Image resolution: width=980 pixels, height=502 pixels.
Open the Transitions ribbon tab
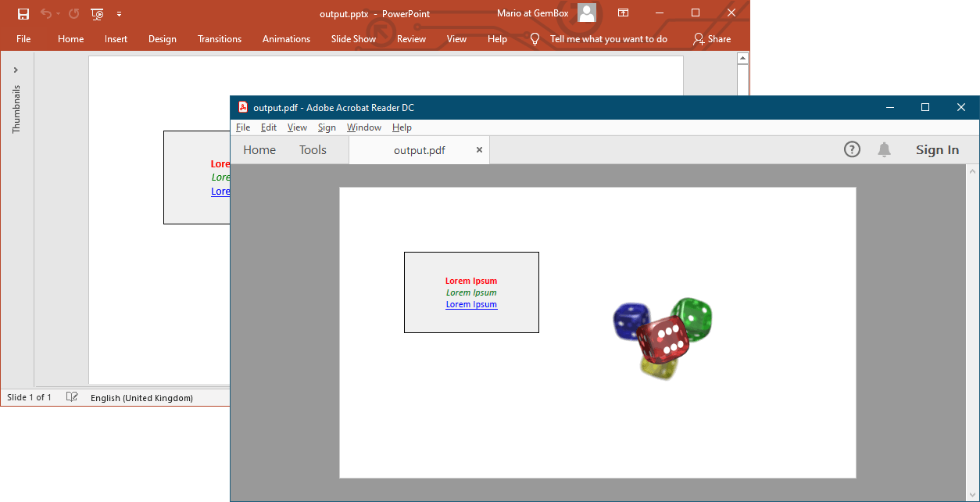click(x=220, y=39)
